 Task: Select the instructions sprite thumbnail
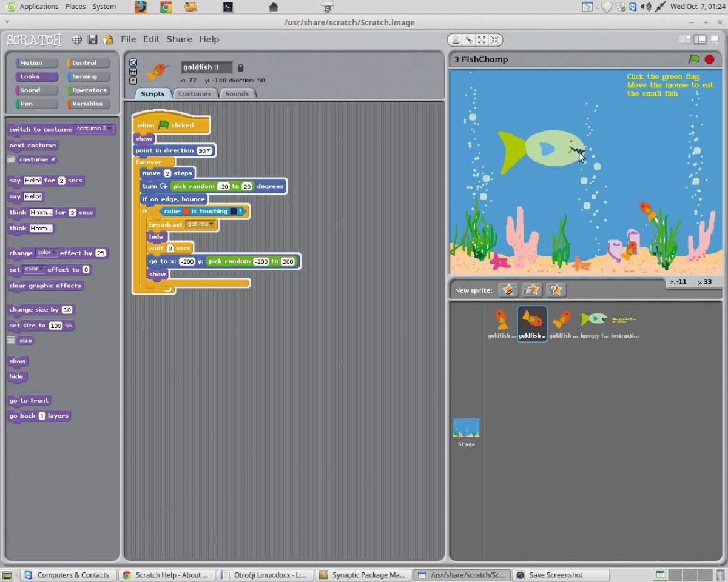click(624, 323)
